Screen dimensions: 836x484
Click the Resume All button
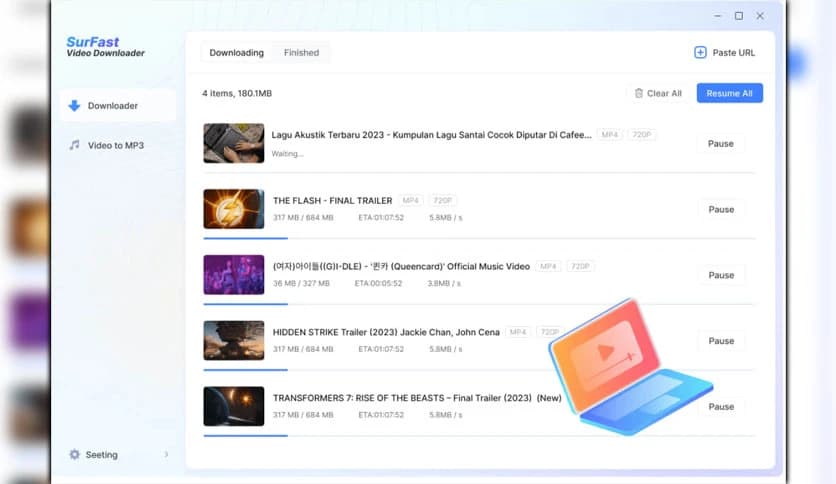coord(729,93)
